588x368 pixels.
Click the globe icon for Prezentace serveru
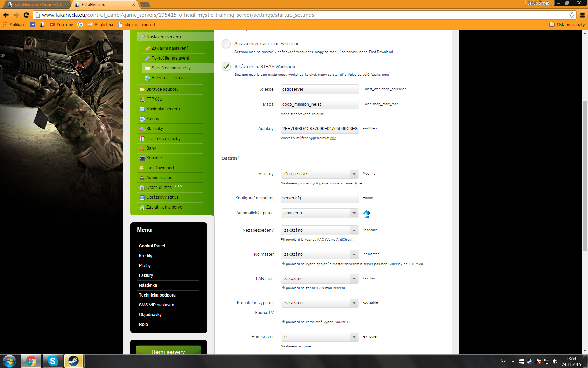point(147,78)
